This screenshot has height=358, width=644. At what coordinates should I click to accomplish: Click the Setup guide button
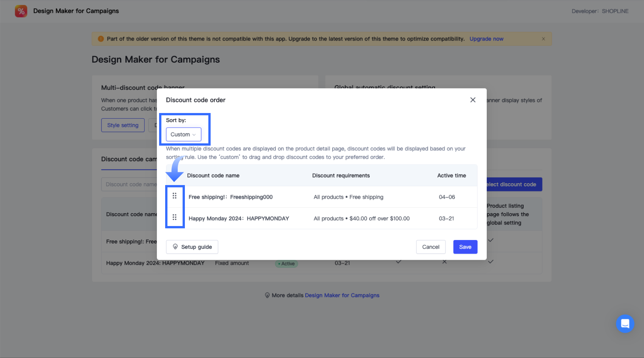click(x=192, y=247)
